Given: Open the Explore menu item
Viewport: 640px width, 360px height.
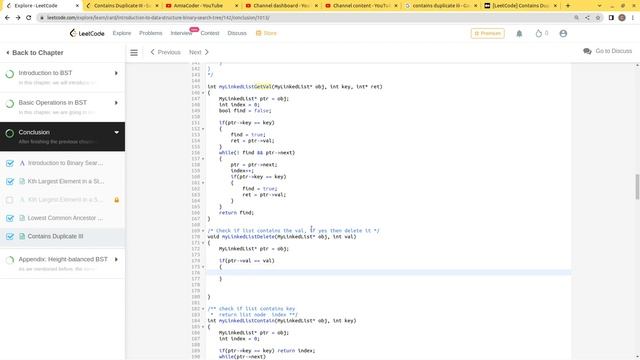Looking at the screenshot, I should pos(122,33).
